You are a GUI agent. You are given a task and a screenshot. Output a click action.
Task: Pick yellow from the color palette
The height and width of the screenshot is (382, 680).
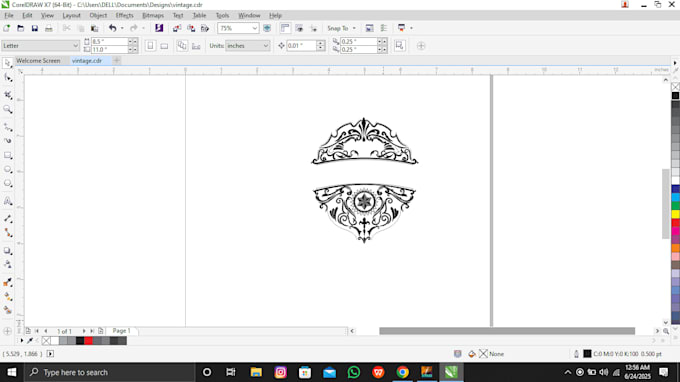click(675, 214)
